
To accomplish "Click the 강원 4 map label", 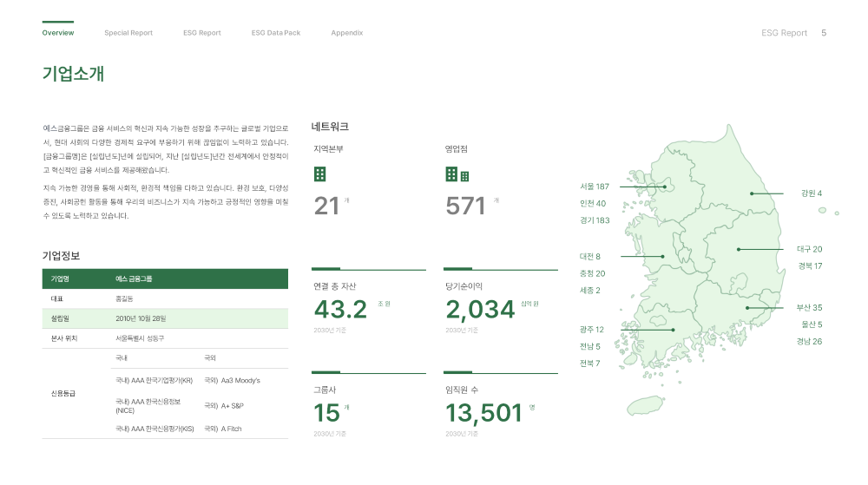I will [x=812, y=193].
